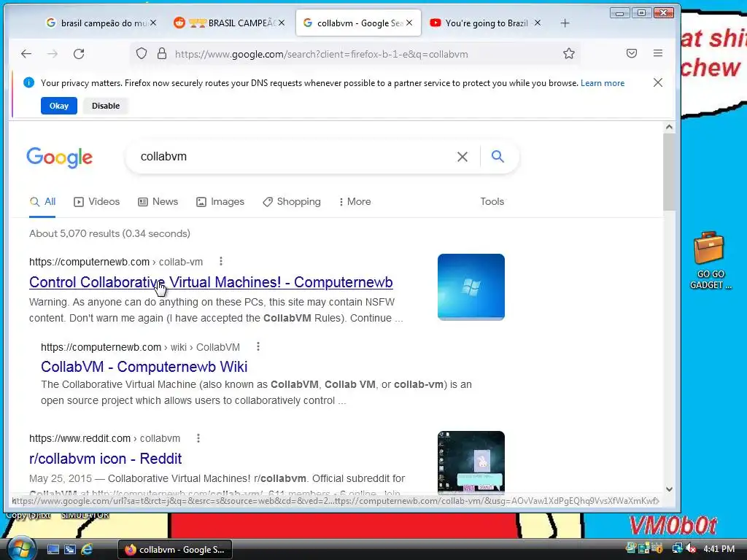Click the Windows logo result thumbnail
Viewport: 747px width, 560px height.
[x=471, y=287]
